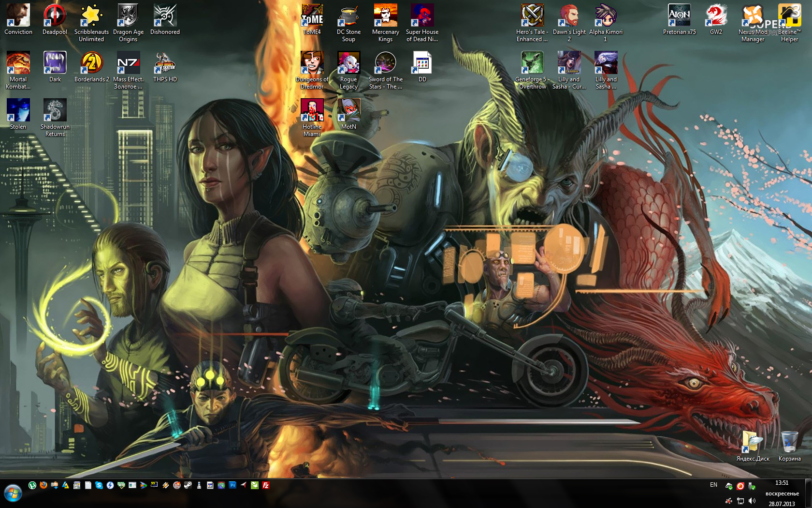Click the Yandex.Disk tray icon

729,486
